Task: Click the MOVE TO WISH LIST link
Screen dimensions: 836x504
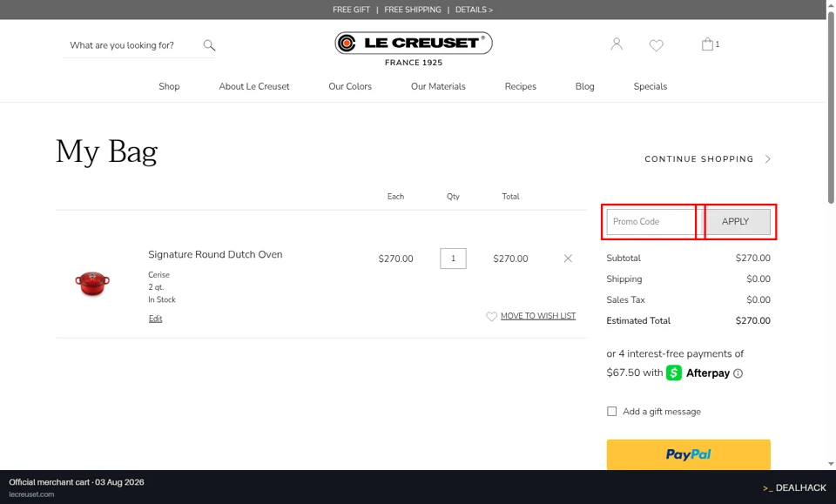Action: point(538,316)
